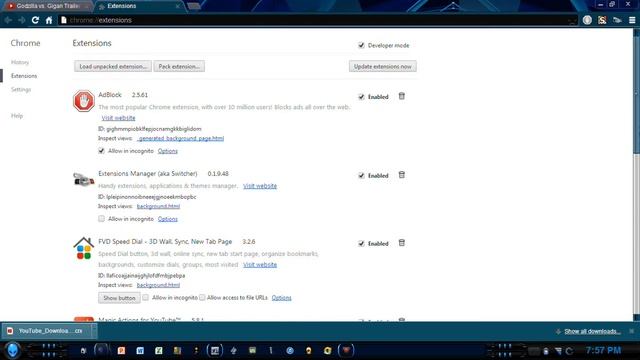Open Extensions Manager Visit website link
Viewport: 640px width, 360px height.
pos(260,186)
